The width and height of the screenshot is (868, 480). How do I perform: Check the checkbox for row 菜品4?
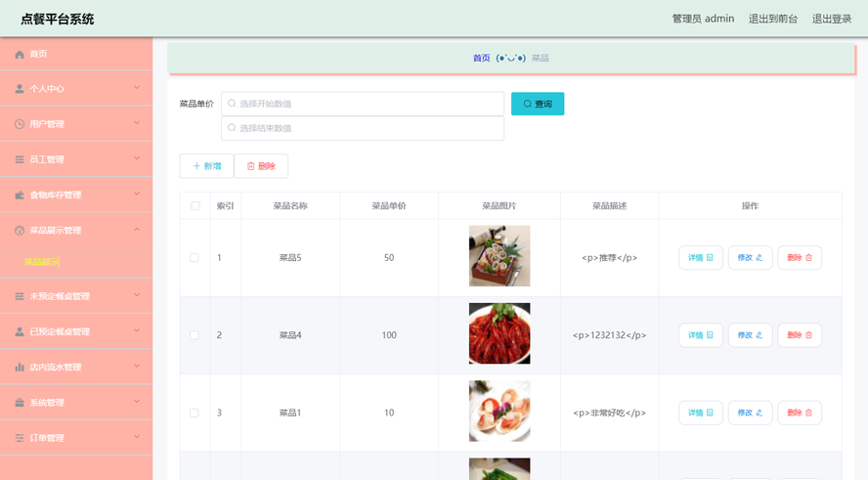[195, 335]
